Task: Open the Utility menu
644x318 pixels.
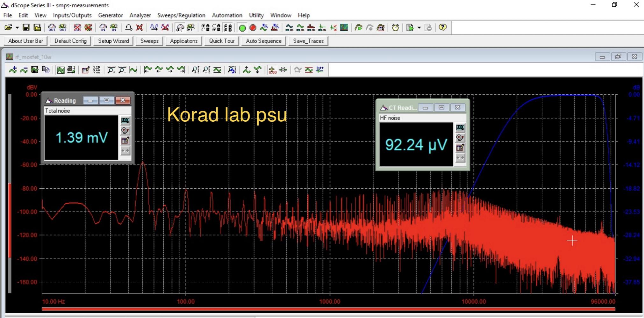Action: pyautogui.click(x=256, y=15)
